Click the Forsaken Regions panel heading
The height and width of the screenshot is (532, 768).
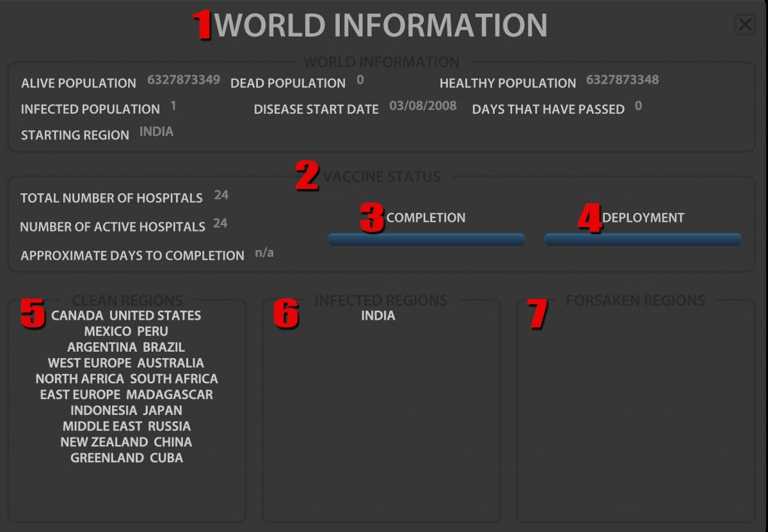(x=635, y=301)
